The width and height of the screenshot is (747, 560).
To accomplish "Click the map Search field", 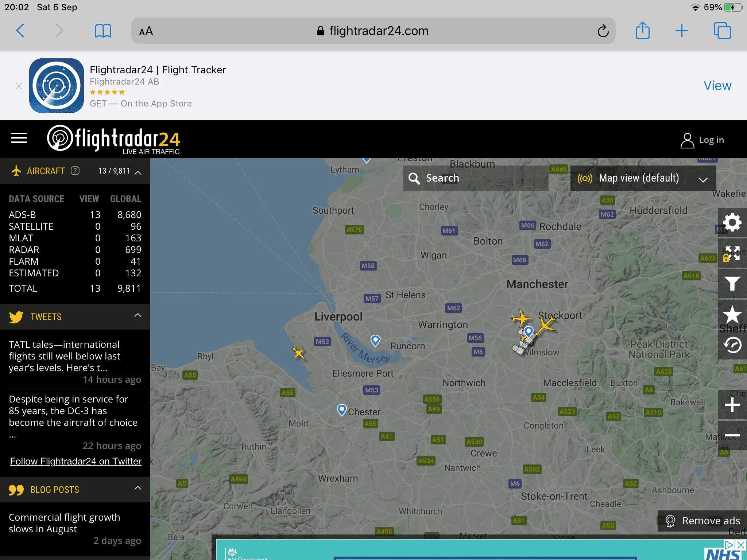I will click(x=475, y=178).
